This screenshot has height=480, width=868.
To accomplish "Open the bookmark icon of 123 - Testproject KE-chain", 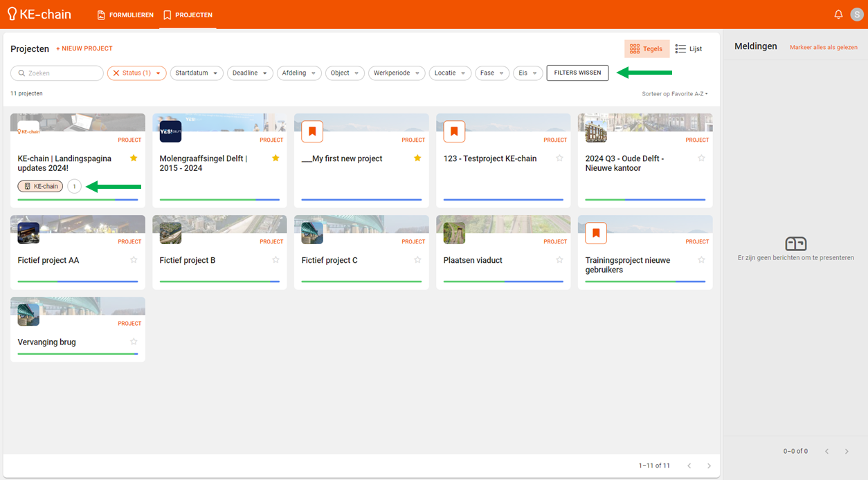I will [454, 131].
